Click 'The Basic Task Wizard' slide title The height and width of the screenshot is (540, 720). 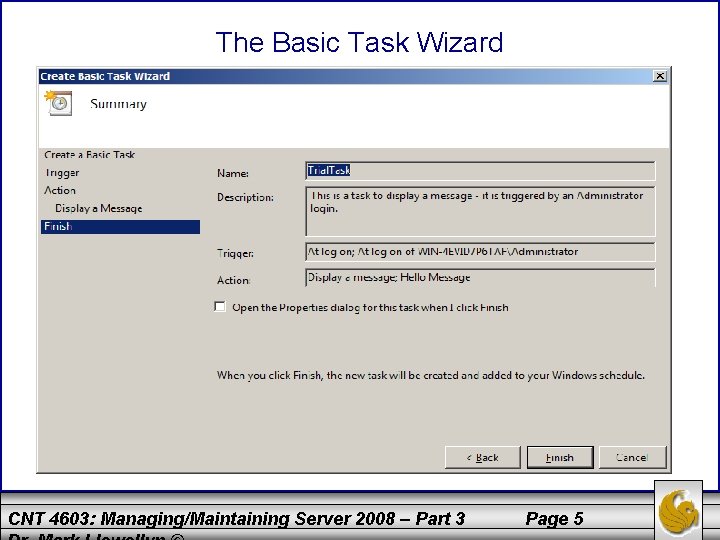click(x=360, y=42)
